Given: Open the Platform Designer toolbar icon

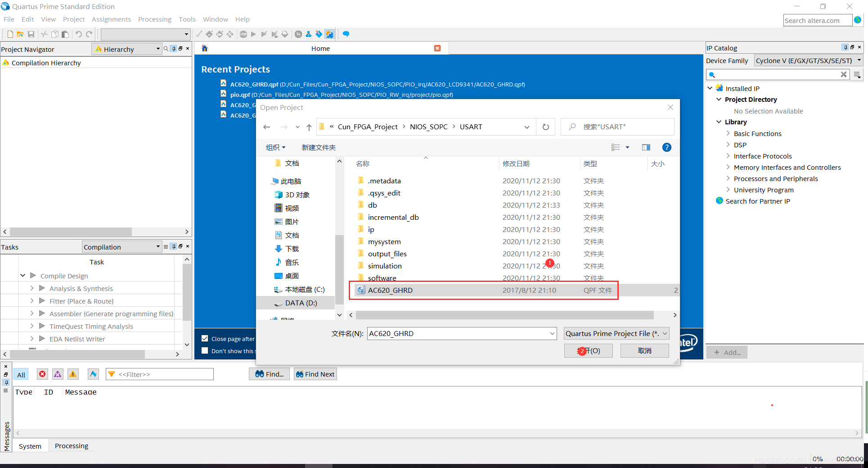Looking at the screenshot, I should pyautogui.click(x=330, y=34).
